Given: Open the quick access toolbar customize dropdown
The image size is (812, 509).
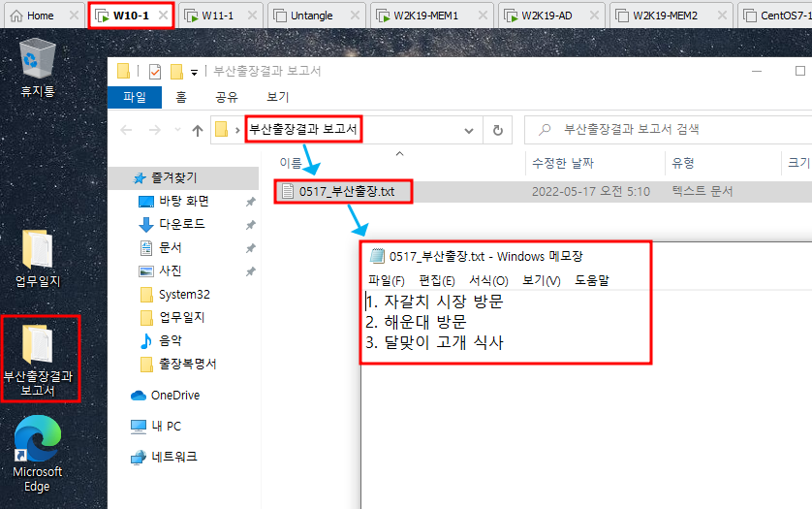Looking at the screenshot, I should 194,72.
